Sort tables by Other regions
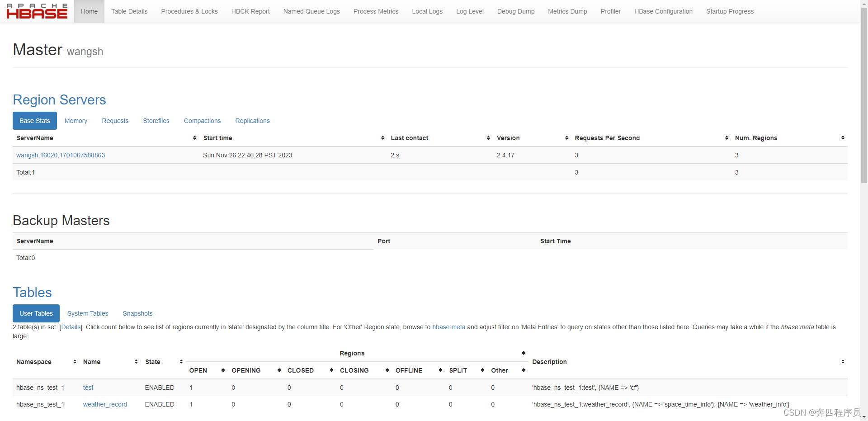Screen dimensions: 868x421 [524, 370]
